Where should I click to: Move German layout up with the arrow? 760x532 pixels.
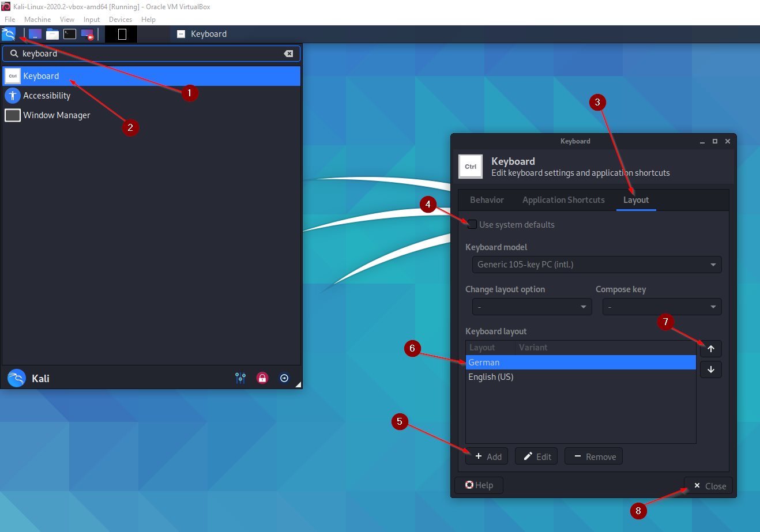710,348
